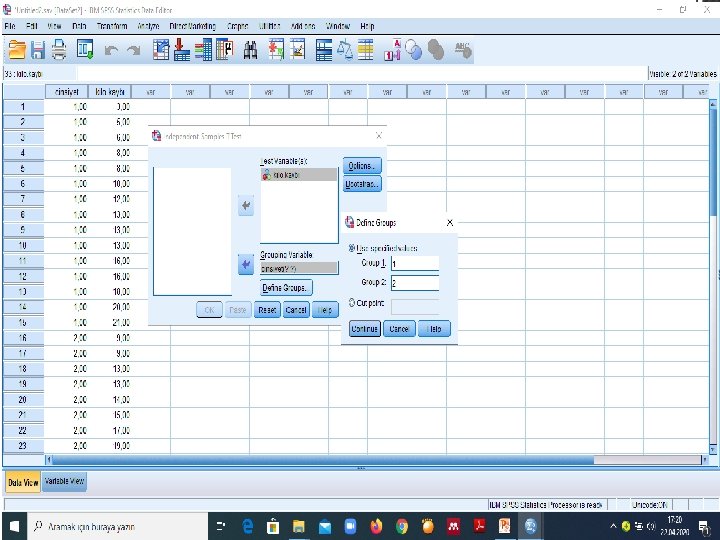
Task: Open the Utilities menu
Action: (270, 26)
